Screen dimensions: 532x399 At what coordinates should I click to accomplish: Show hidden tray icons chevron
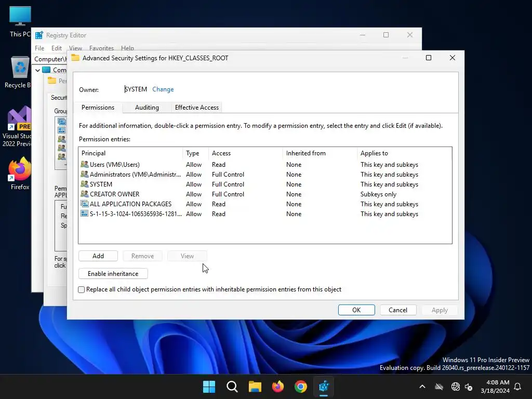[422, 387]
